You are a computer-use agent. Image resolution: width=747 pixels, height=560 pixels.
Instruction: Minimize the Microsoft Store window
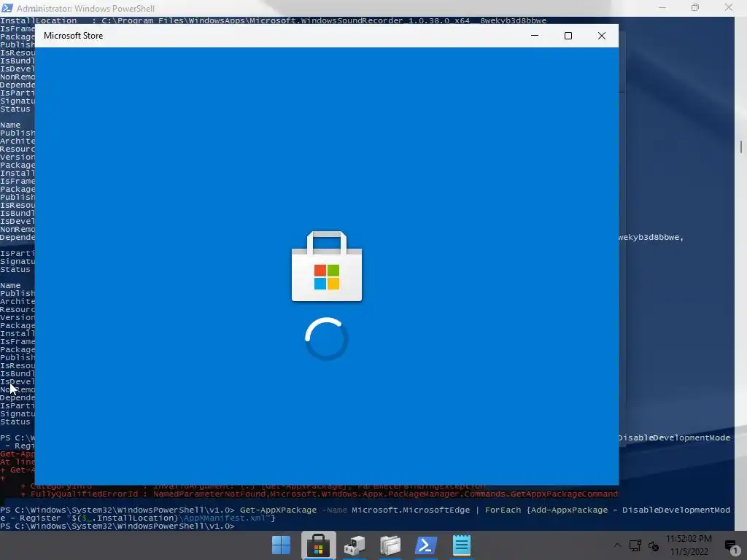(x=535, y=36)
